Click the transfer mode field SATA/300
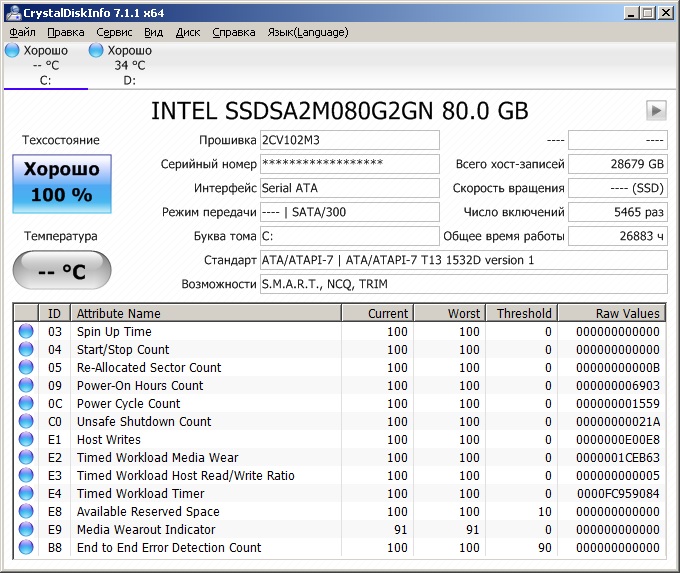Image resolution: width=680 pixels, height=573 pixels. [x=350, y=212]
